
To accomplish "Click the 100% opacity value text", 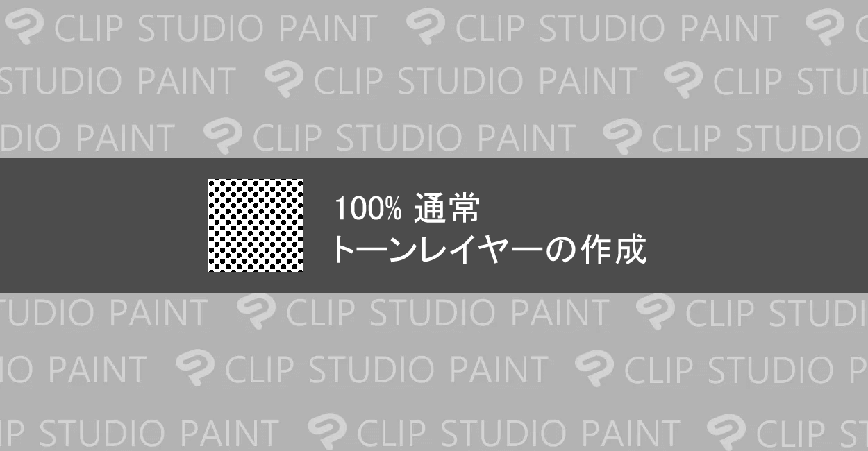I will (368, 208).
